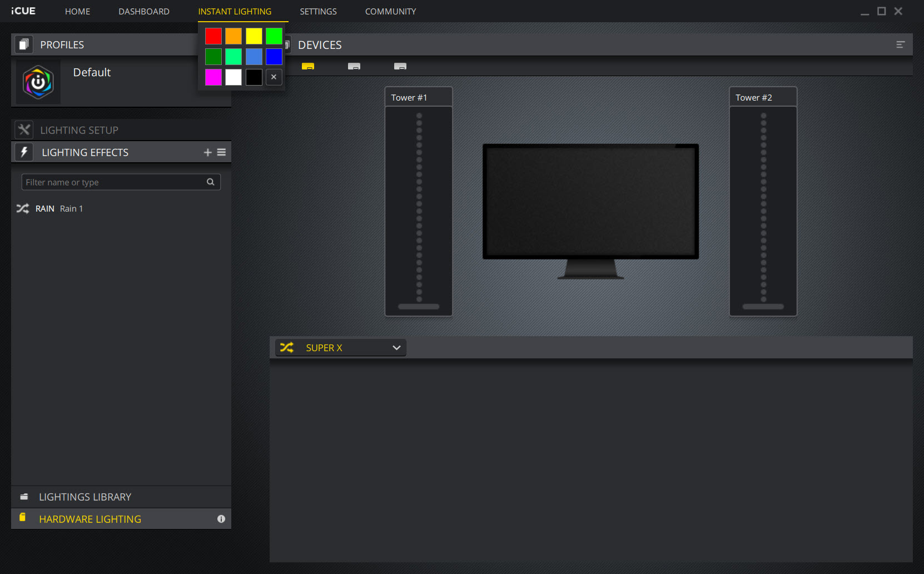Click the monitor preview image

tap(590, 211)
